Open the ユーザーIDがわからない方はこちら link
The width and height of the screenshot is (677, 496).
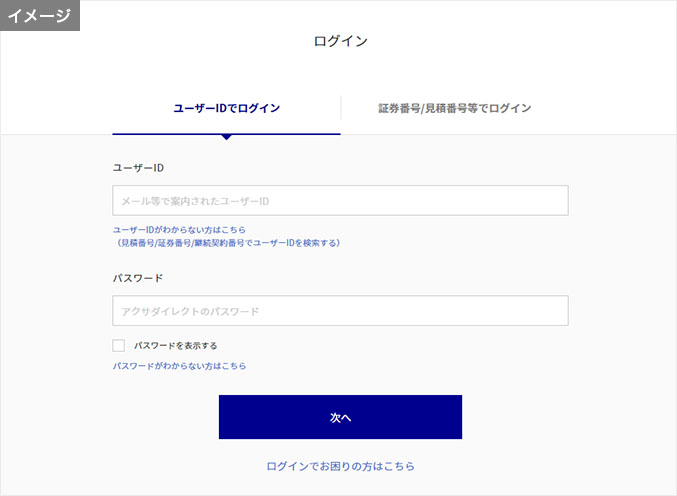(179, 229)
